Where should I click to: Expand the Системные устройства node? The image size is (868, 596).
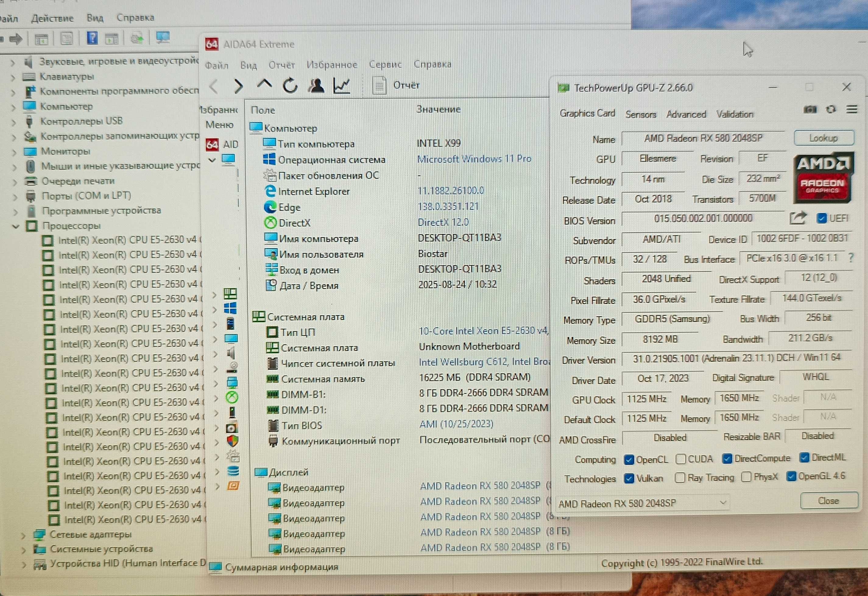pyautogui.click(x=23, y=550)
